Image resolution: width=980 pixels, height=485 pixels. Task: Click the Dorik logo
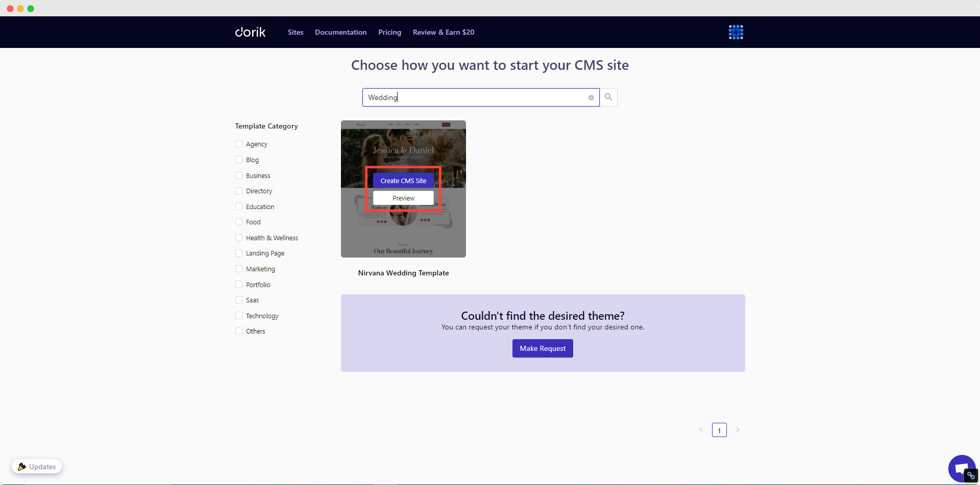click(x=250, y=32)
